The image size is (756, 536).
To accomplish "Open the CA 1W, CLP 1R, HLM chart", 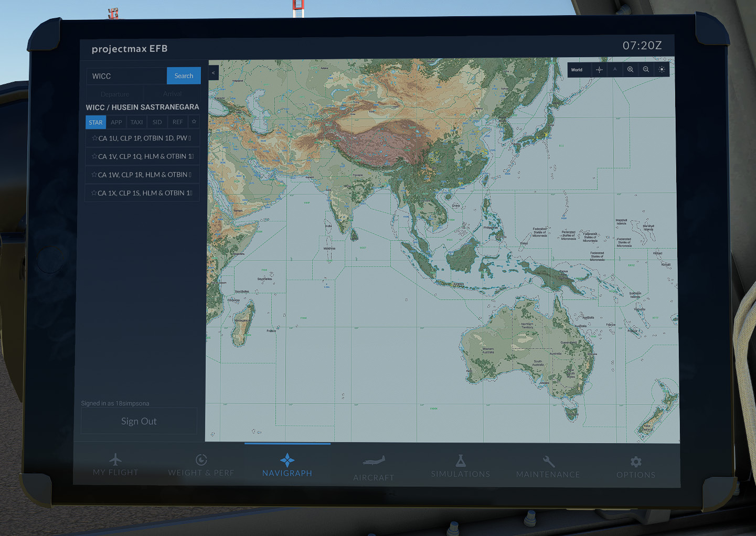I will (142, 175).
